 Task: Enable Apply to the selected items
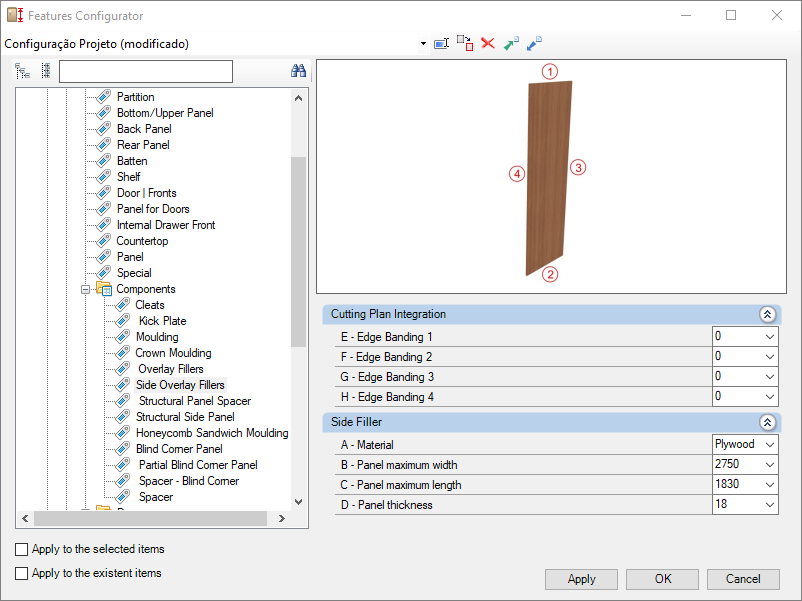[21, 549]
